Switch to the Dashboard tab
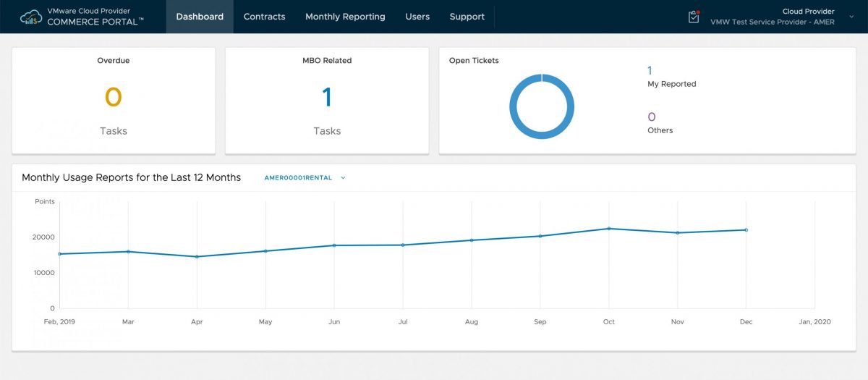The width and height of the screenshot is (868, 380). [200, 17]
